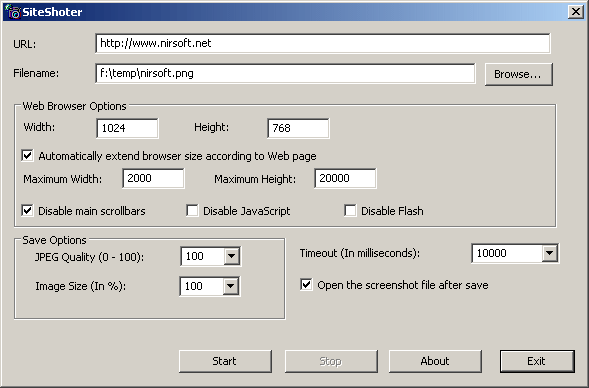This screenshot has height=388, width=589.
Task: Click the Maximum Width field
Action: (x=153, y=178)
